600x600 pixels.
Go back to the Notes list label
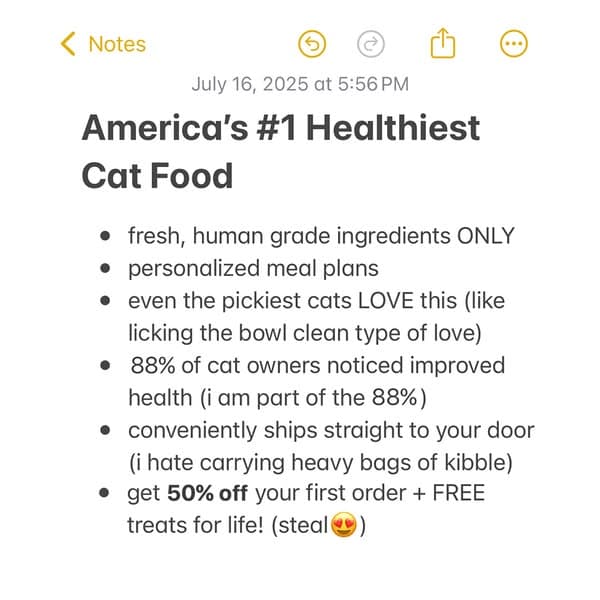tap(117, 44)
